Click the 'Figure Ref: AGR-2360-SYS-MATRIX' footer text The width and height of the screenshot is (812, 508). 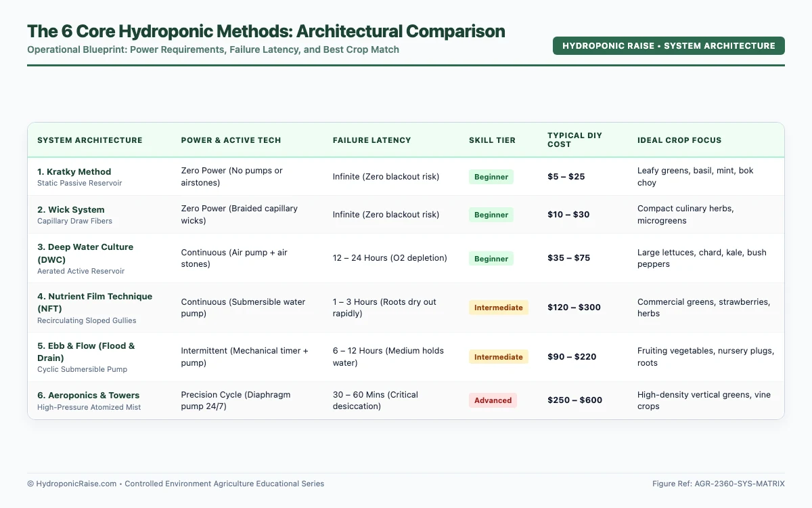(x=719, y=484)
